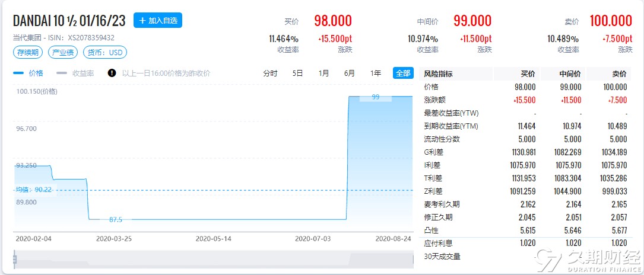644x275 pixels.
Task: Toggle the 收益率 yield series legend
Action: [x=75, y=73]
